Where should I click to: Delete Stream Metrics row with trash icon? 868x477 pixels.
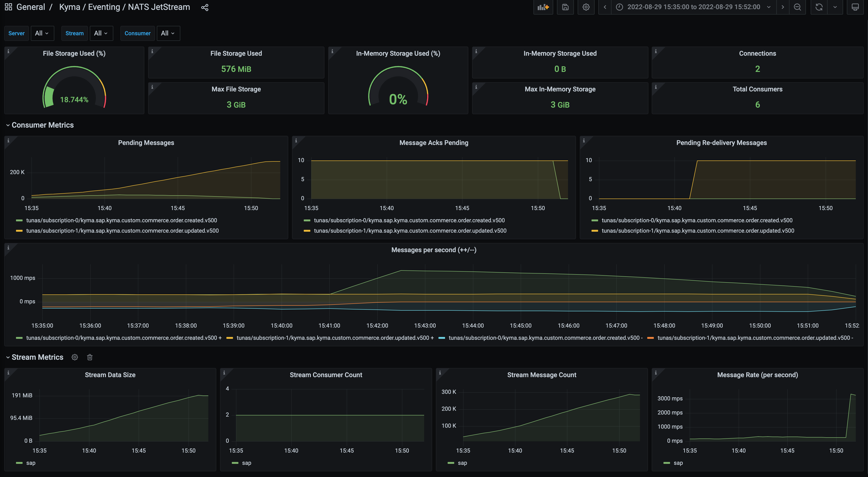tap(90, 357)
